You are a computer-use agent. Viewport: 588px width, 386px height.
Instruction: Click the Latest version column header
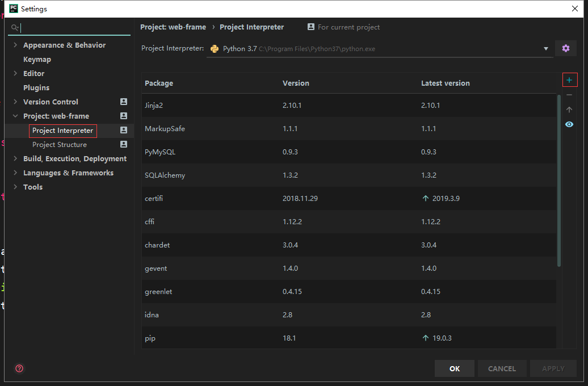click(446, 83)
